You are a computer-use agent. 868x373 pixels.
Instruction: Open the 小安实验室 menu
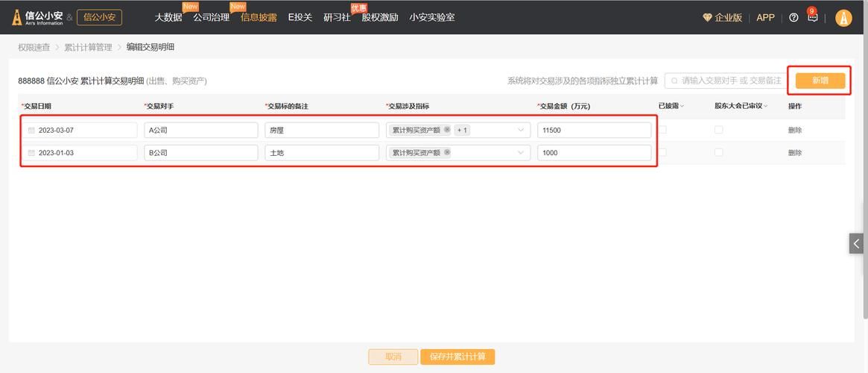[432, 18]
